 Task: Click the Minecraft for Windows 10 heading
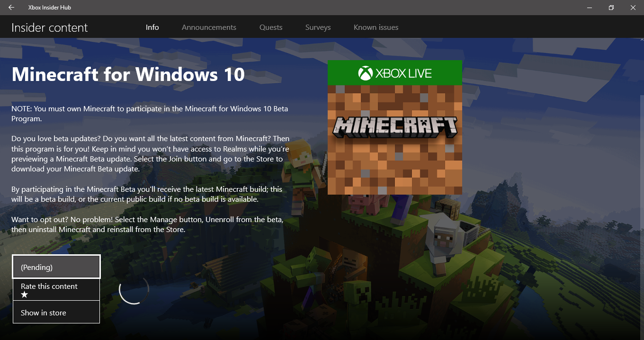(128, 74)
